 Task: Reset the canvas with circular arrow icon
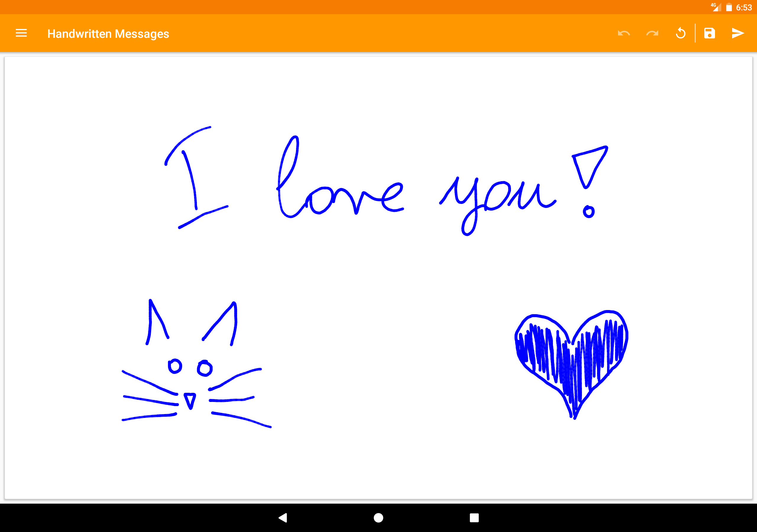(x=680, y=33)
